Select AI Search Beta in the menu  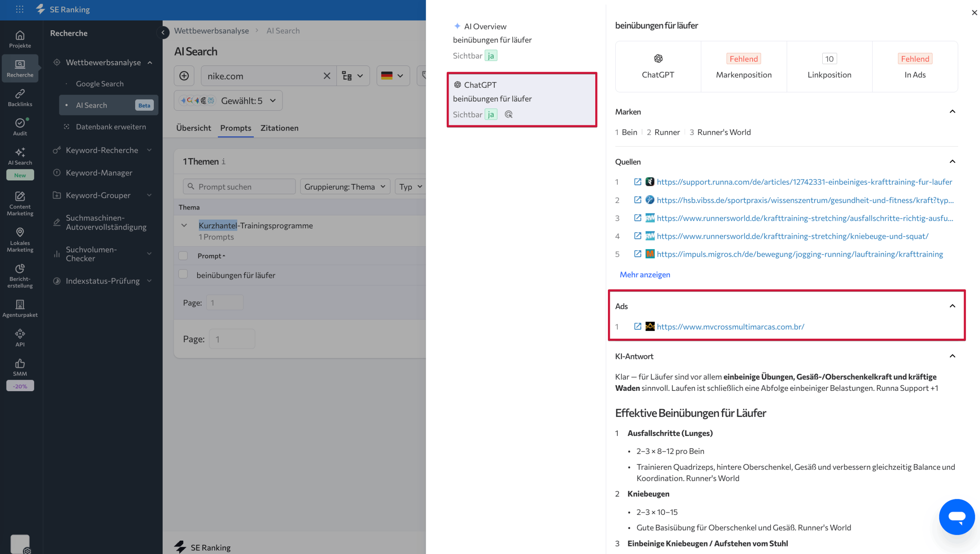pos(109,105)
